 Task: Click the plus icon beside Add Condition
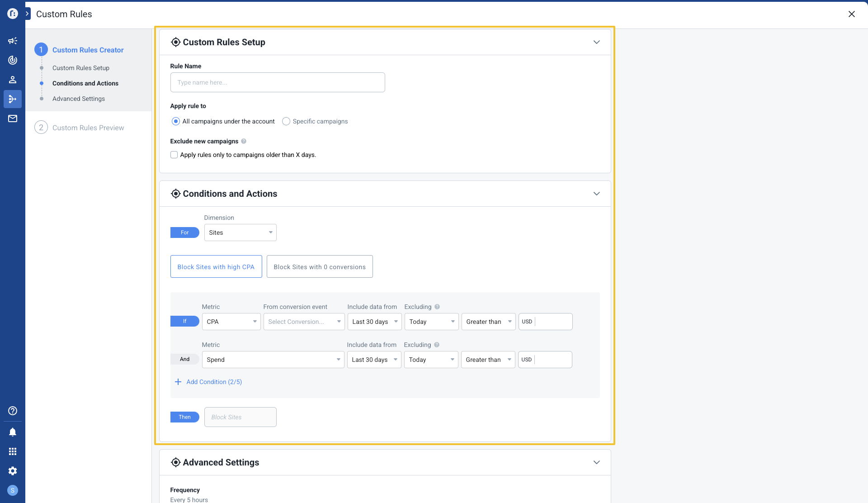pos(178,382)
